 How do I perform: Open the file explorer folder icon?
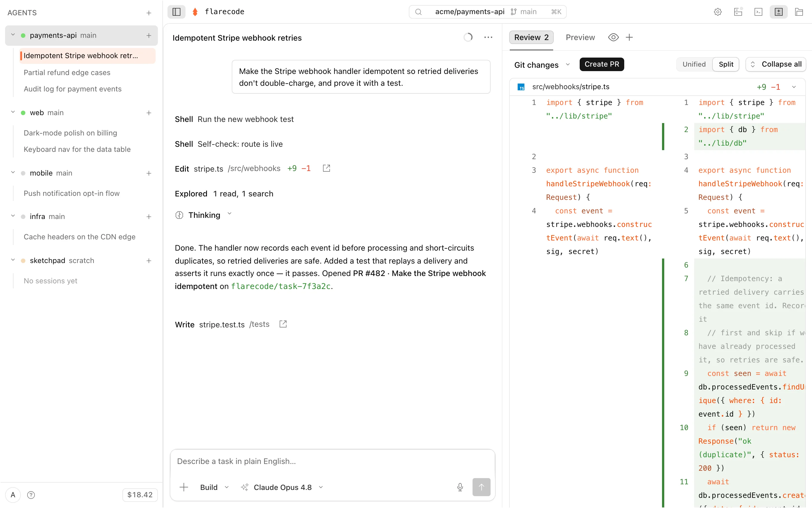click(x=799, y=12)
